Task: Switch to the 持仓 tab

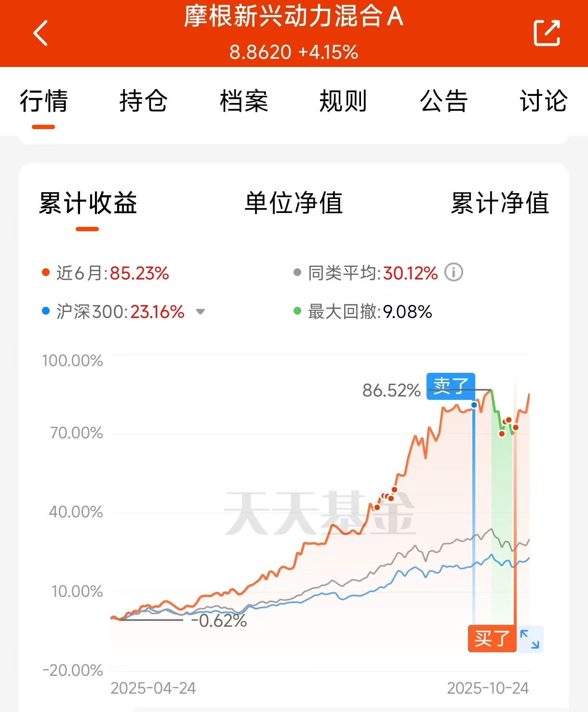Action: 144,101
